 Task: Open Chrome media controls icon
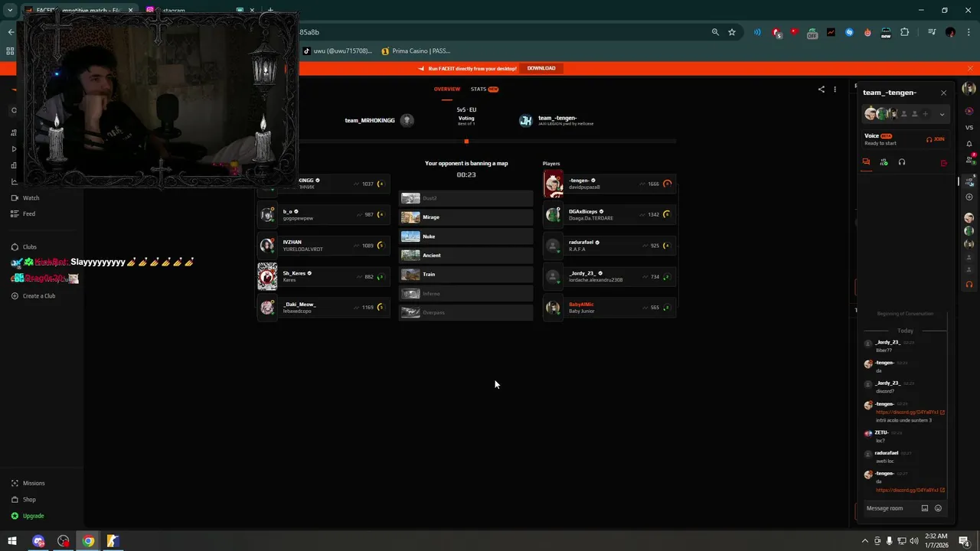[932, 32]
